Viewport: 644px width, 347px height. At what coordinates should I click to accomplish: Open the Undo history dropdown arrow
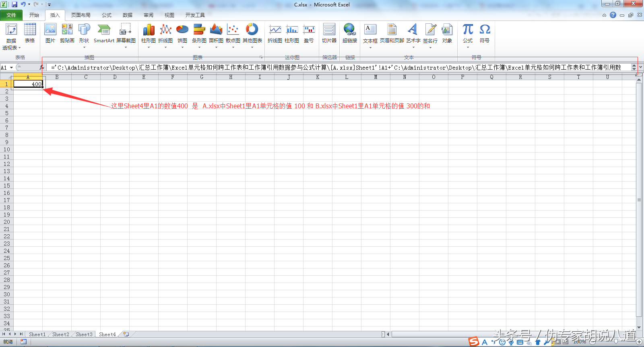tap(29, 4)
